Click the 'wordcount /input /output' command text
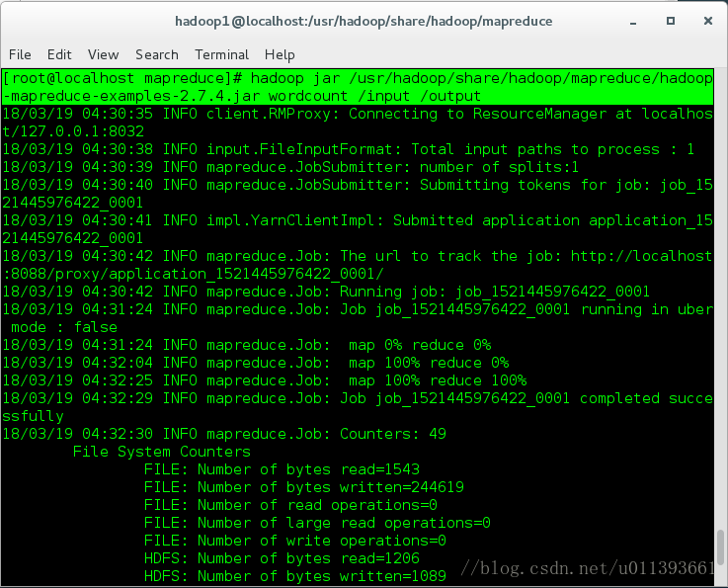 [374, 96]
